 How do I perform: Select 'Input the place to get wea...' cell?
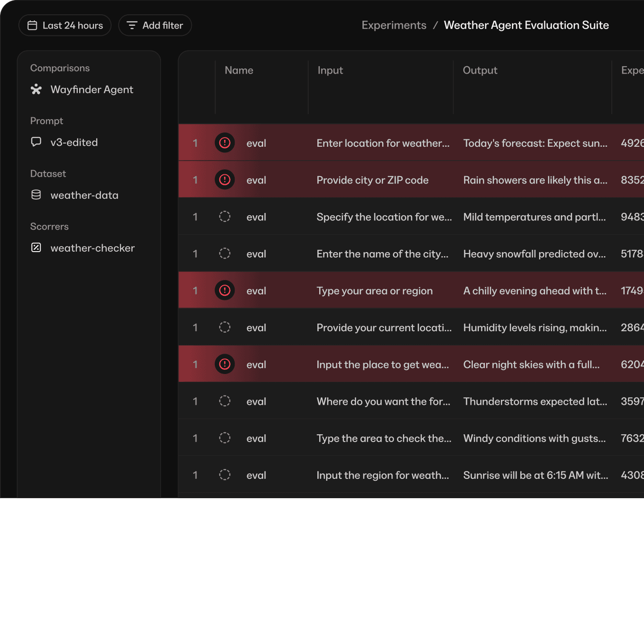pos(383,365)
